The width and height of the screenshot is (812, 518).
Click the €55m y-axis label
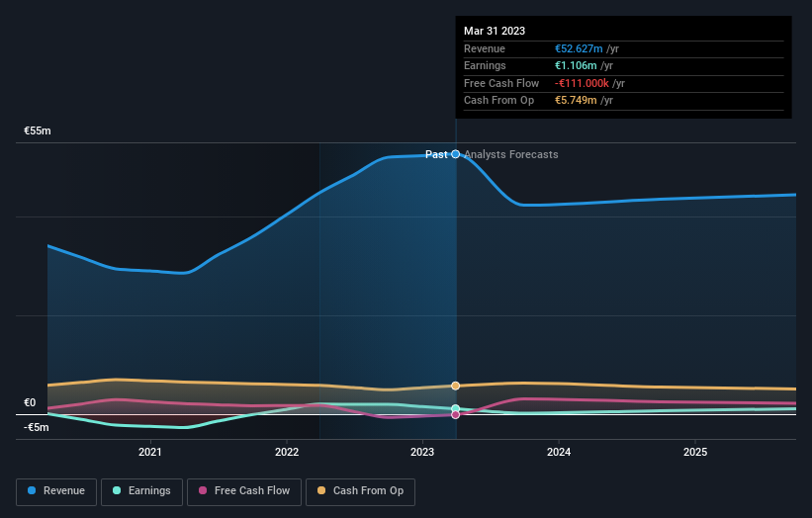[x=38, y=130]
